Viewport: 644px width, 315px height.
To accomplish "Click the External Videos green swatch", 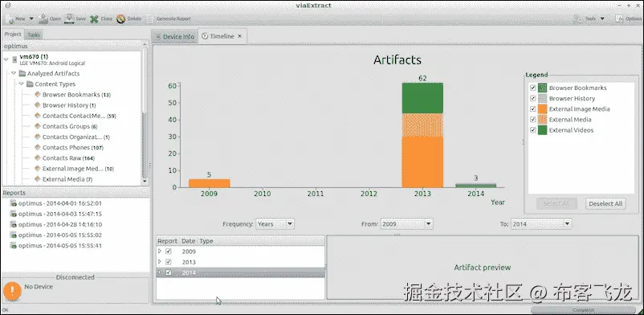I will point(543,130).
